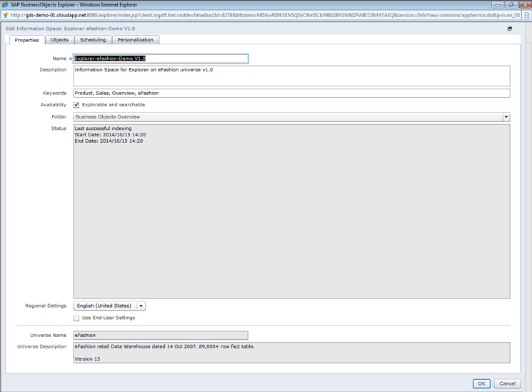Expand the Regional Settings dropdown arrow

click(x=141, y=306)
